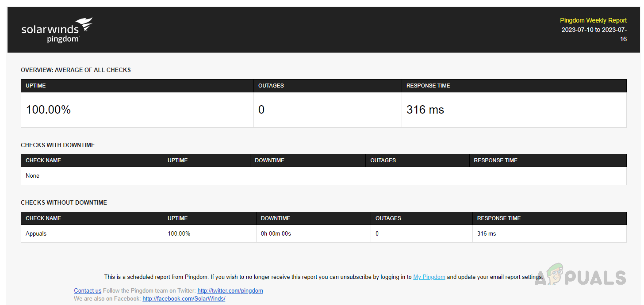Click the Overview: Average of All Checks heading

pos(76,70)
